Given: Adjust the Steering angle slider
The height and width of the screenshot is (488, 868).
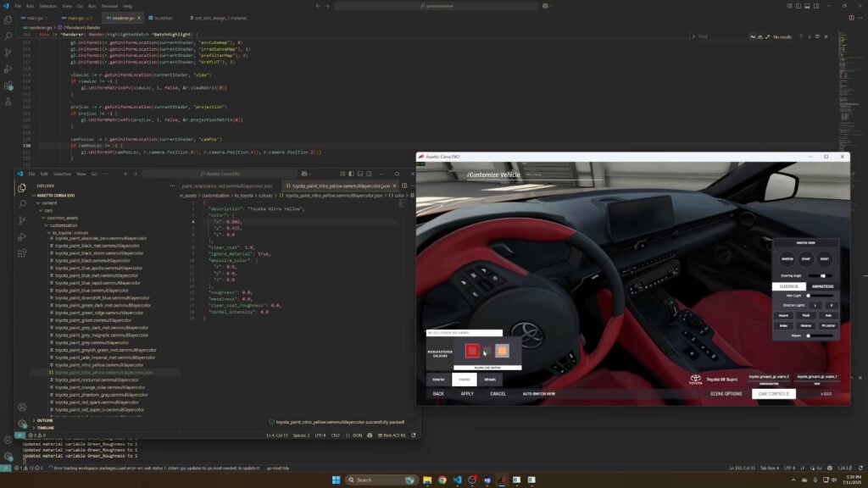Looking at the screenshot, I should [821, 275].
